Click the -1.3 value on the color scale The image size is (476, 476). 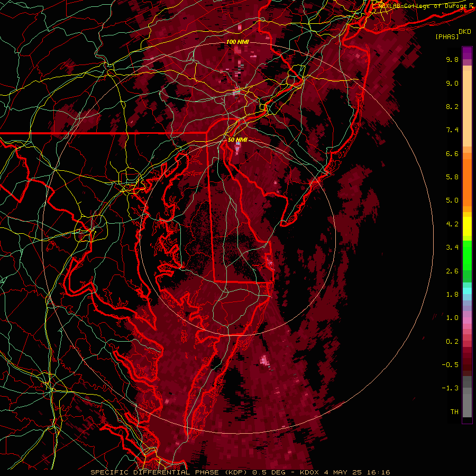click(x=450, y=388)
